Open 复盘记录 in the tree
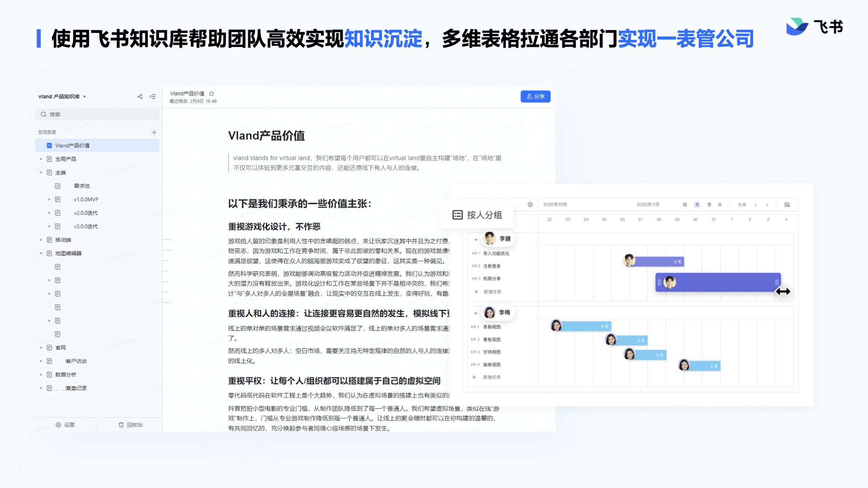 coord(75,388)
